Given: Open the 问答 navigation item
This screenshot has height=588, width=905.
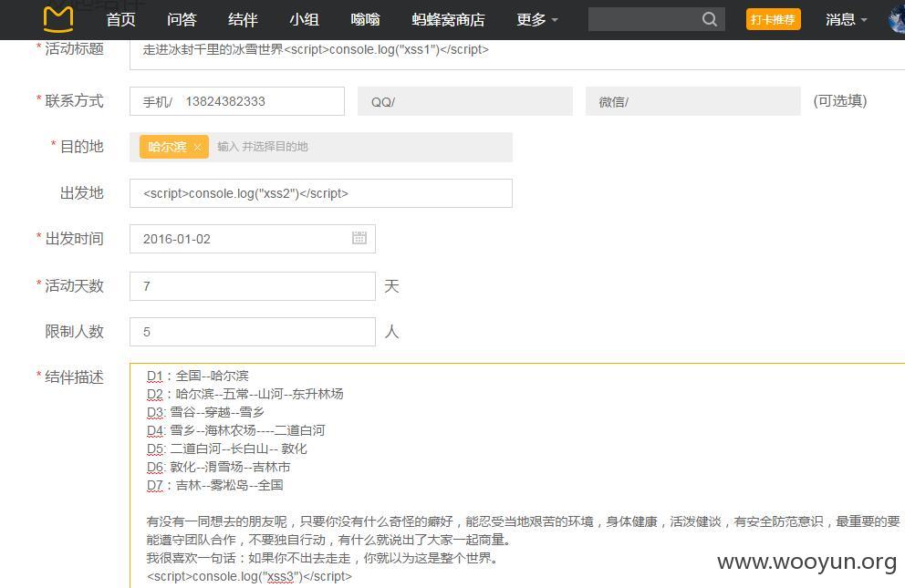Looking at the screenshot, I should 182,20.
